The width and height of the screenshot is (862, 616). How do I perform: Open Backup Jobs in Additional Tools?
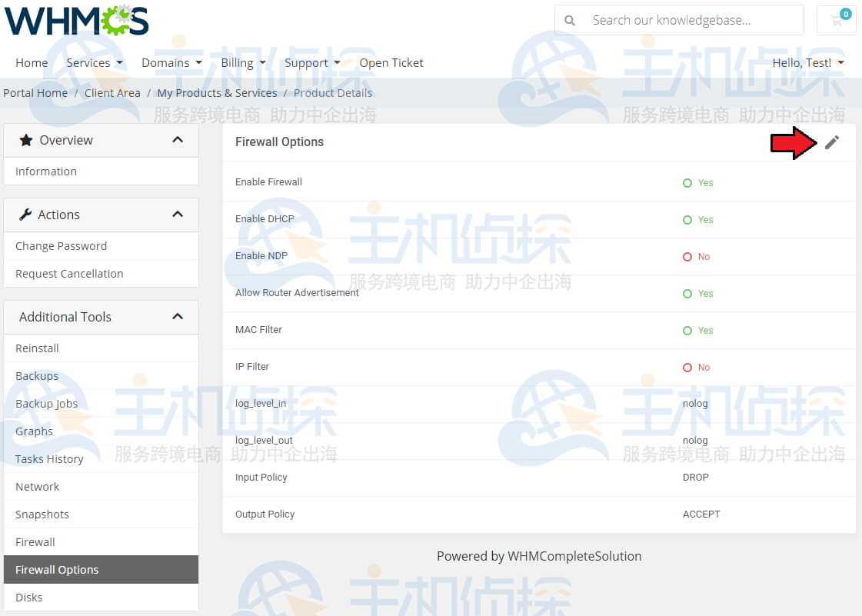click(46, 404)
